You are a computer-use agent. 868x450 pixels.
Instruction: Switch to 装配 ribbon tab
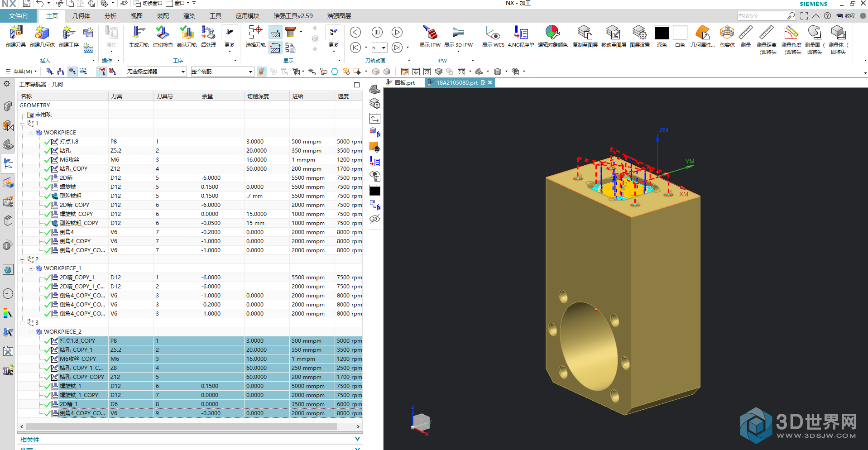pyautogui.click(x=163, y=16)
